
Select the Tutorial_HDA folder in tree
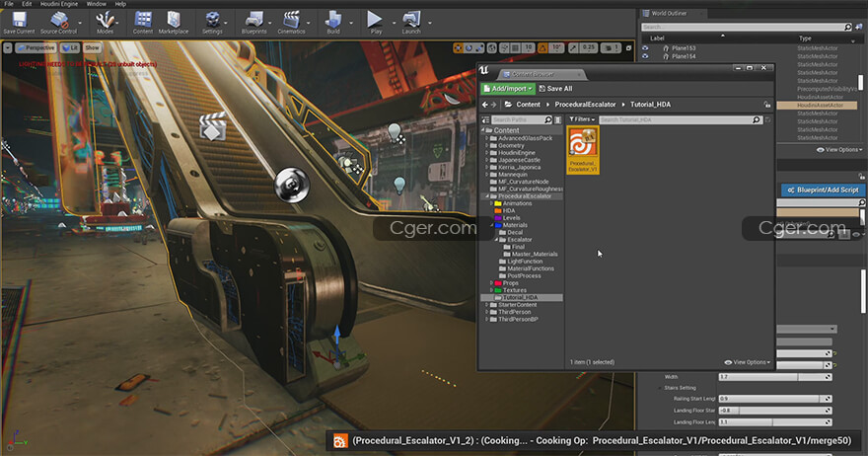(x=522, y=297)
